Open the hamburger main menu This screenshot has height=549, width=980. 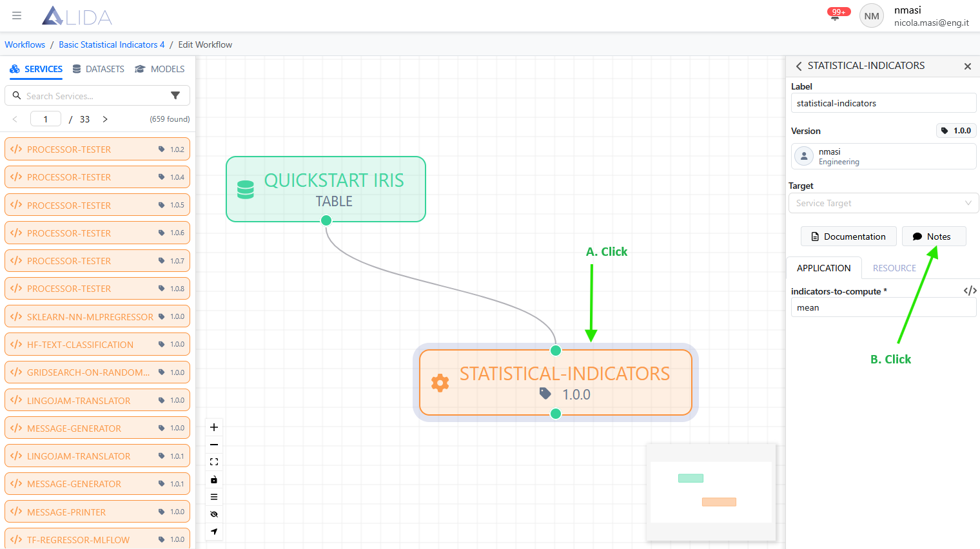(17, 15)
